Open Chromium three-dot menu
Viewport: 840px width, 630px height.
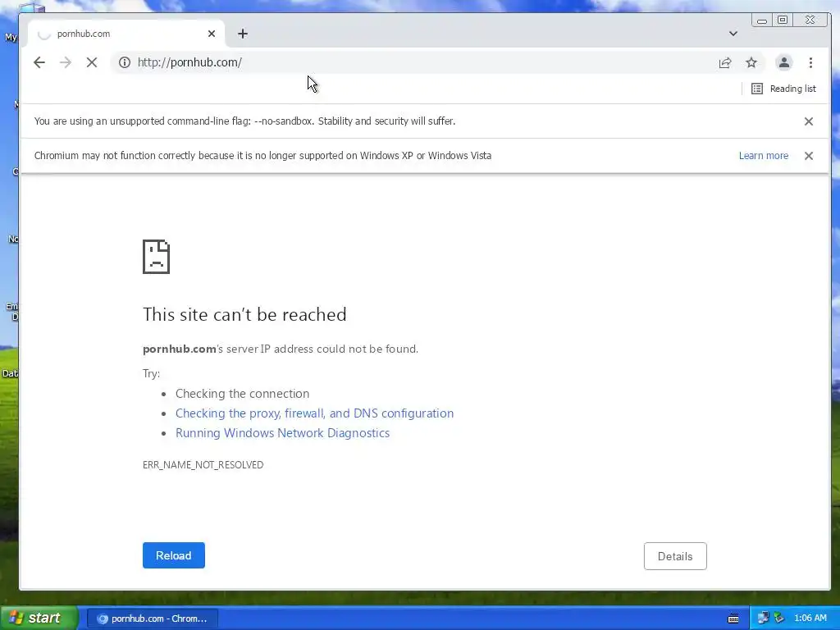pos(810,62)
